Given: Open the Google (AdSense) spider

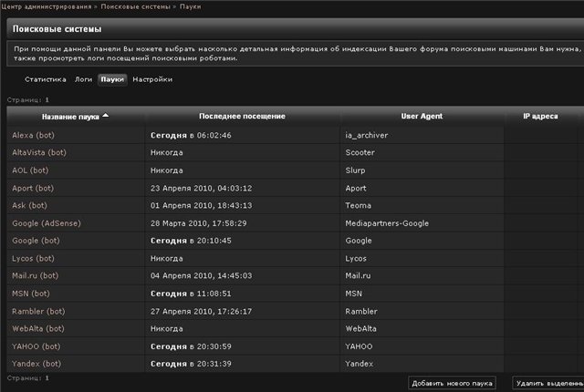Looking at the screenshot, I should (x=47, y=223).
